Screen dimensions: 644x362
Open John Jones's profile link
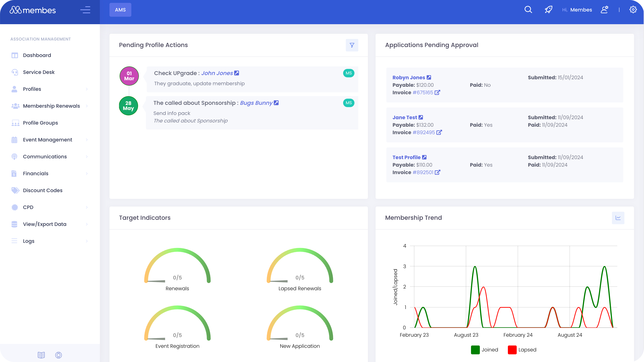[217, 73]
